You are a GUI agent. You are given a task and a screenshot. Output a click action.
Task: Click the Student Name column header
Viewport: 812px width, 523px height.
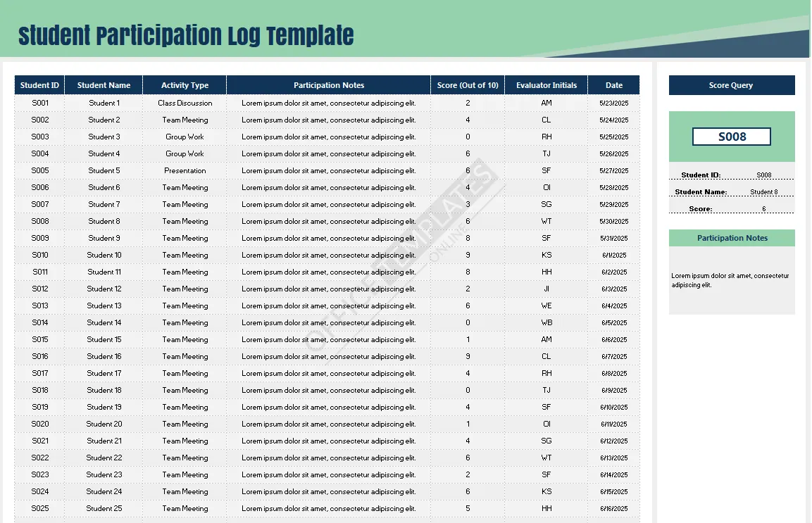(104, 85)
